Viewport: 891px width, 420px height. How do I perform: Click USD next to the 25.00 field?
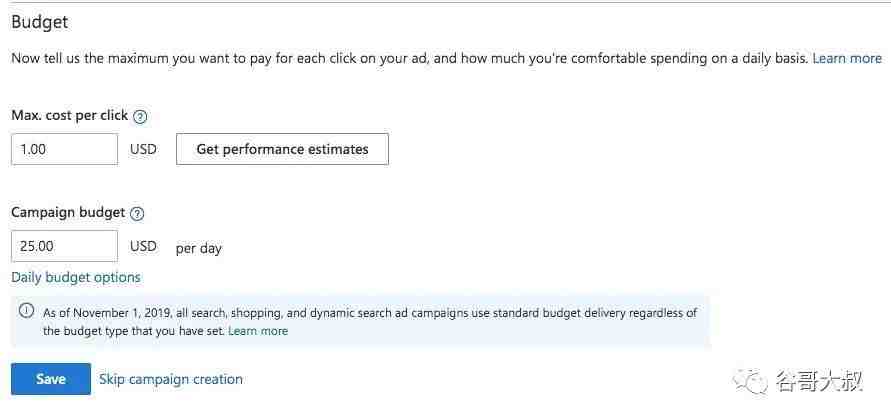click(143, 246)
